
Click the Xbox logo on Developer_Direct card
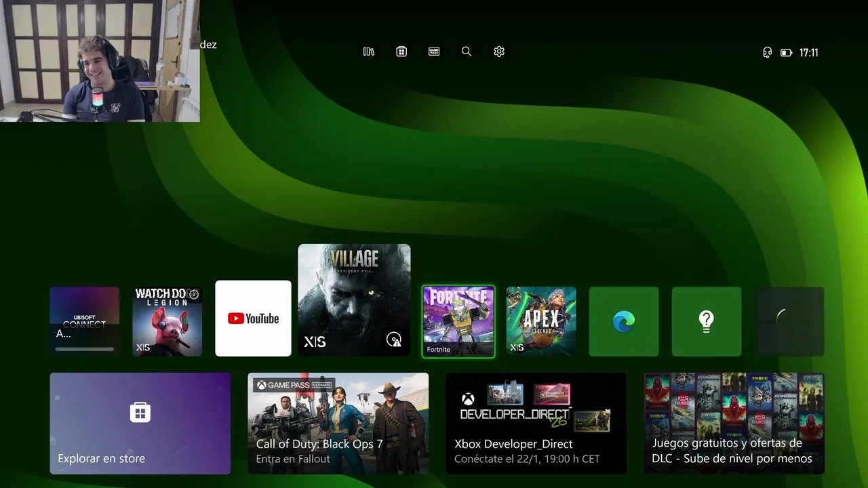pyautogui.click(x=468, y=399)
